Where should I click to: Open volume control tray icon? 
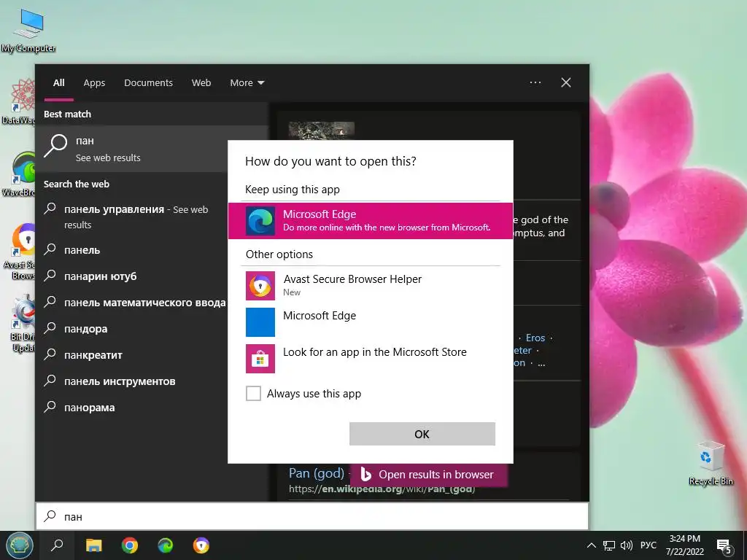tap(627, 545)
